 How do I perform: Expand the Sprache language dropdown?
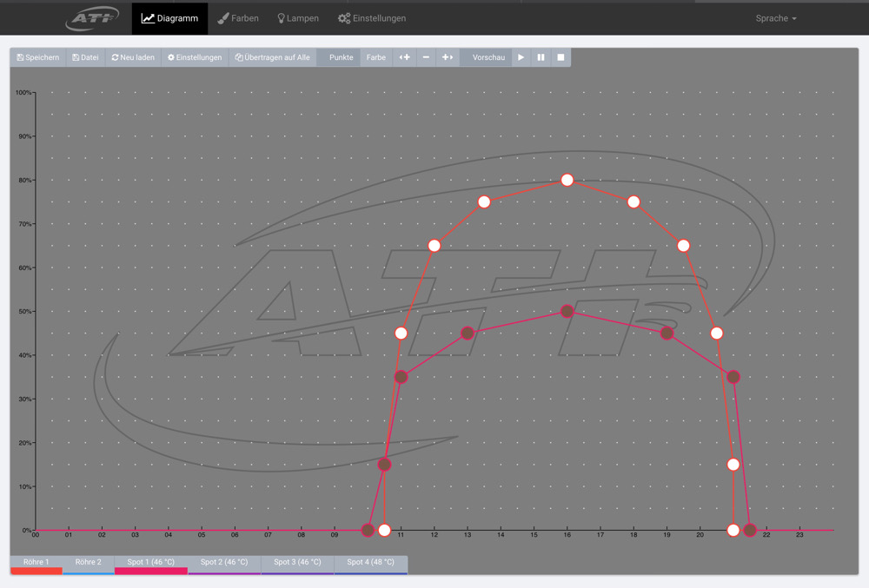pos(775,18)
